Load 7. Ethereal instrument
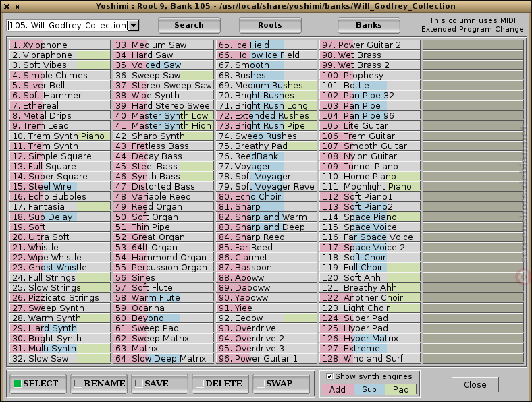 (x=60, y=105)
